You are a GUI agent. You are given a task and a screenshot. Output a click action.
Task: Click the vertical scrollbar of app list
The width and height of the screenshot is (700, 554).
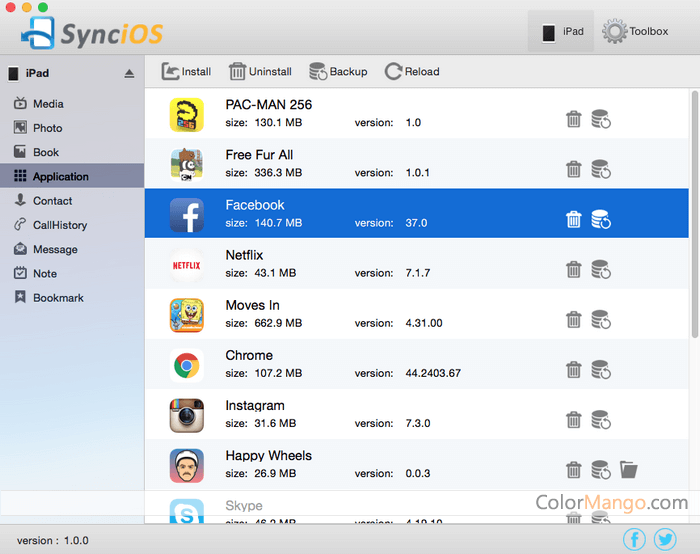[694, 215]
